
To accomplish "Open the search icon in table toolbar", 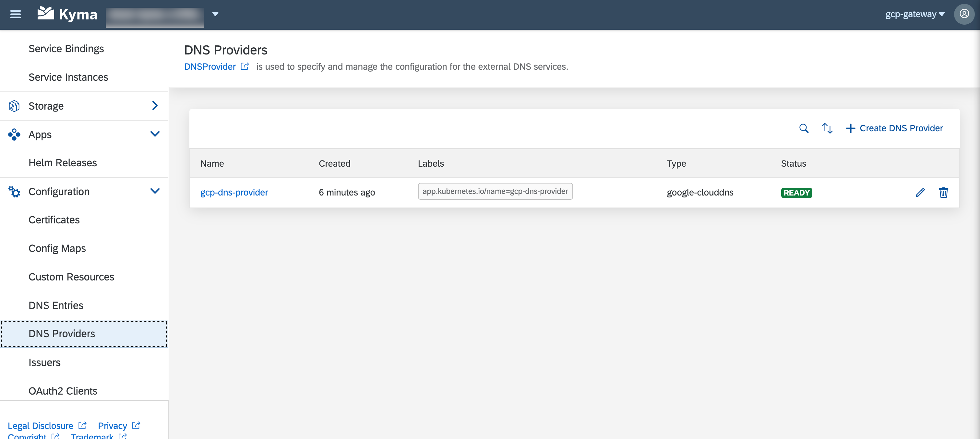I will tap(804, 129).
